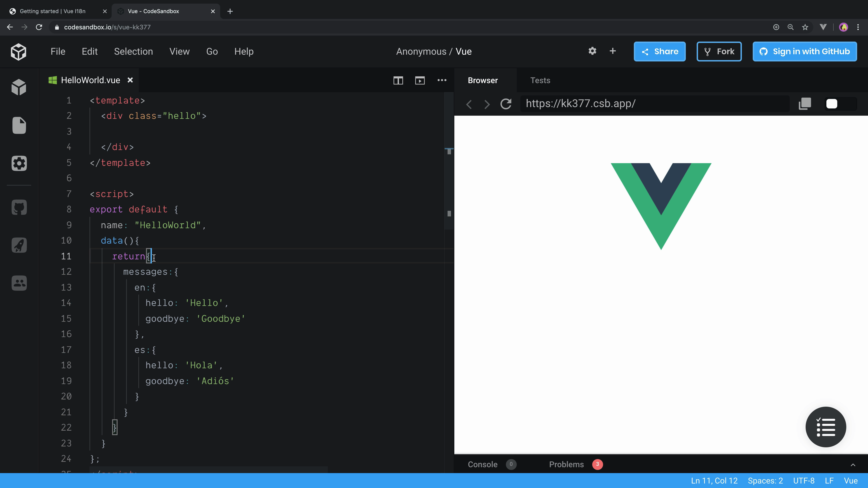This screenshot has height=488, width=868.
Task: Open the Live collaboration sidebar panel
Action: click(x=19, y=283)
